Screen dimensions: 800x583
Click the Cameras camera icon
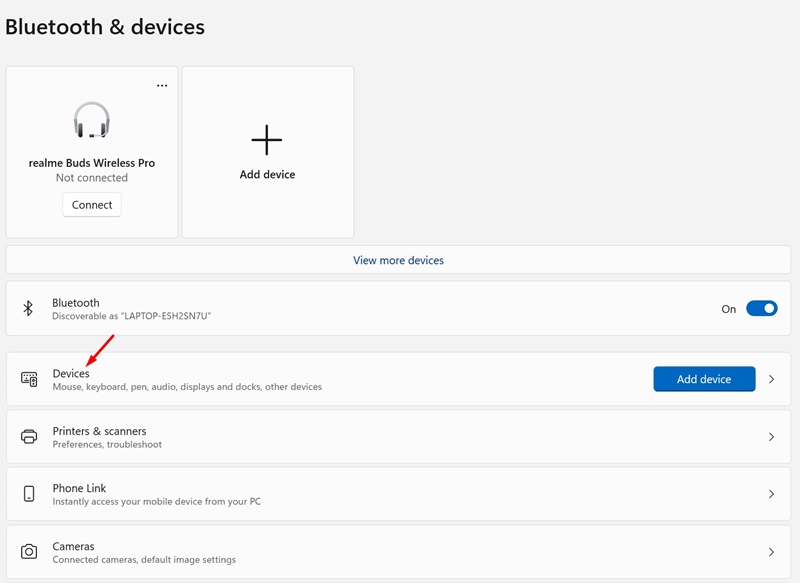[29, 552]
